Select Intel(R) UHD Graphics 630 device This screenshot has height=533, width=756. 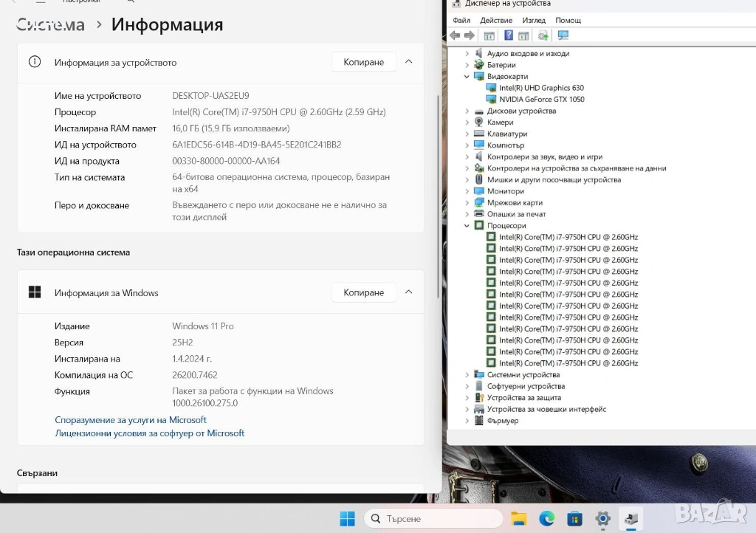click(540, 88)
